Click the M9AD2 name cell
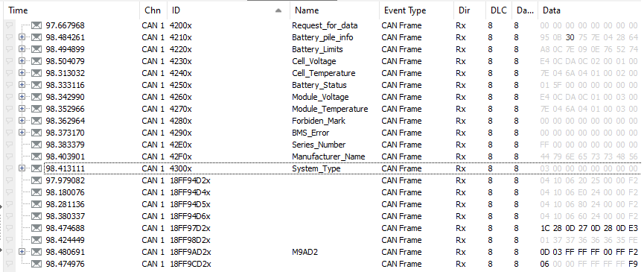This screenshot has width=644, height=272. (305, 252)
